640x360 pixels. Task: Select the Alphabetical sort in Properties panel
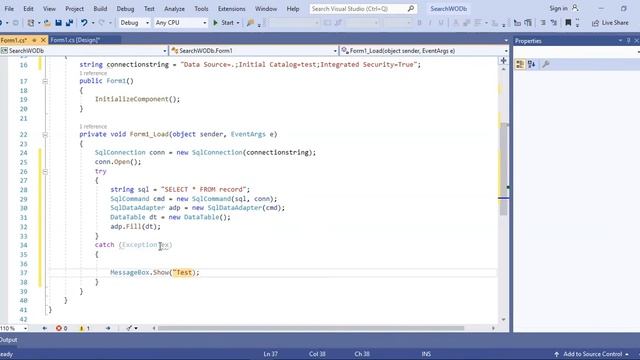531,64
